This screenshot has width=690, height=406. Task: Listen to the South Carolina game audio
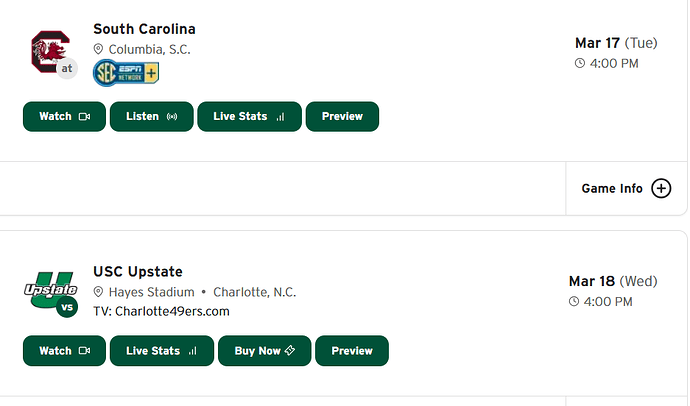click(151, 117)
